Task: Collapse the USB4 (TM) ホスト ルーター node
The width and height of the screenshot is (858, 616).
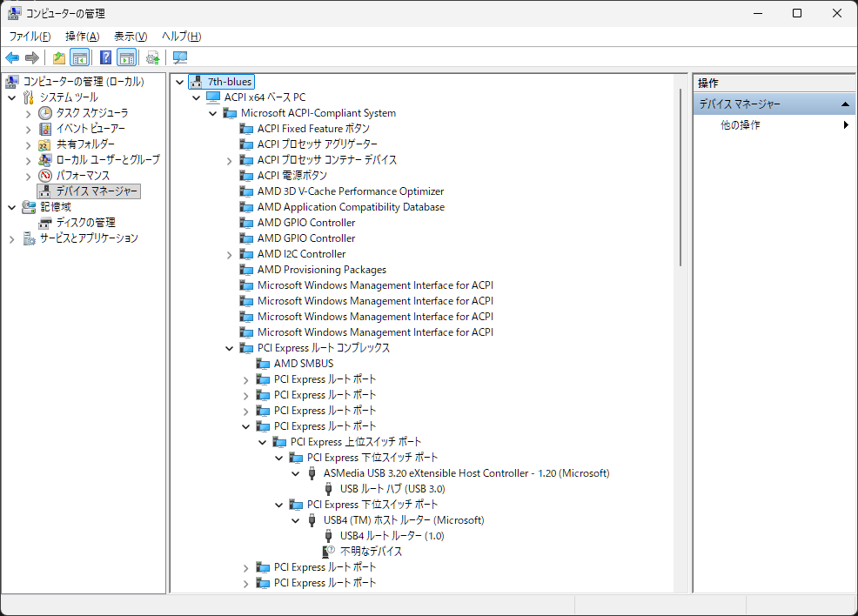Action: (x=296, y=520)
